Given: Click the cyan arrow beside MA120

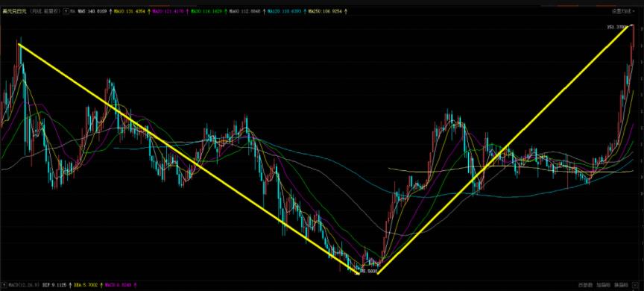Looking at the screenshot, I should point(305,11).
